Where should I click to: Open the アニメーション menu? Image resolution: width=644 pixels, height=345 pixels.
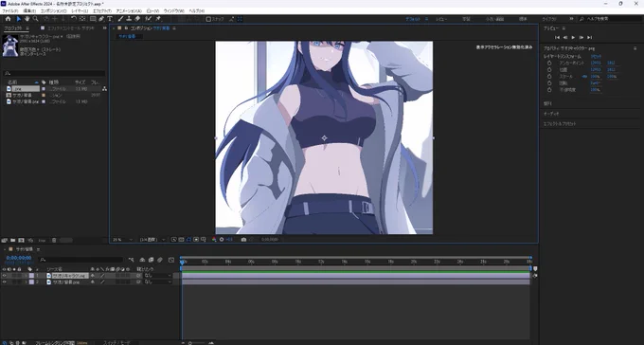pyautogui.click(x=129, y=10)
